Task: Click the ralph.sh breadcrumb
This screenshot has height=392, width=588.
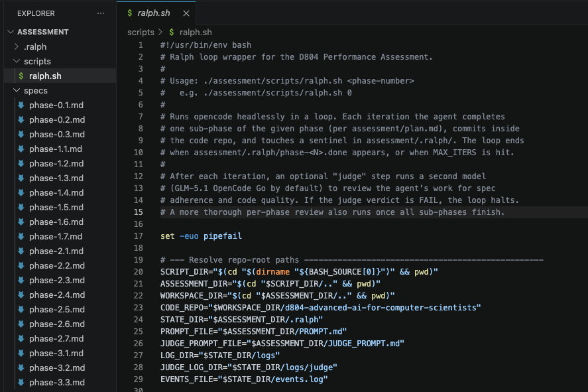Action: coord(196,33)
